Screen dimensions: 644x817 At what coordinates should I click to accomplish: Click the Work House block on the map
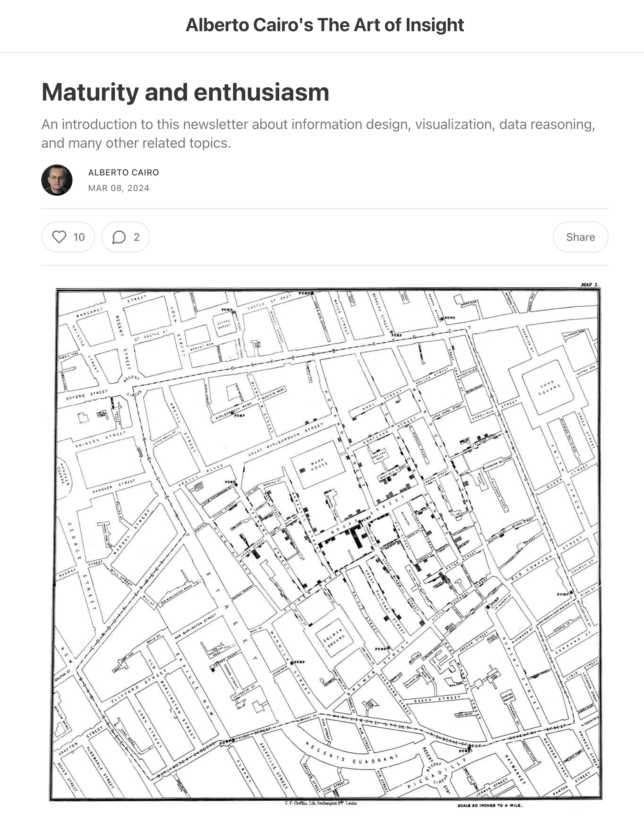tap(319, 465)
